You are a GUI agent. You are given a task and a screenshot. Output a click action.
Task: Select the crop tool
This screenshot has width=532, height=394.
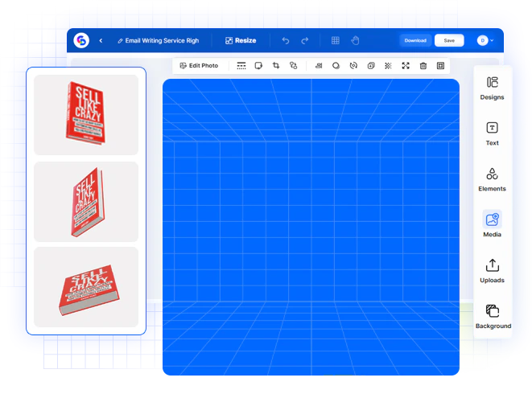pos(276,65)
